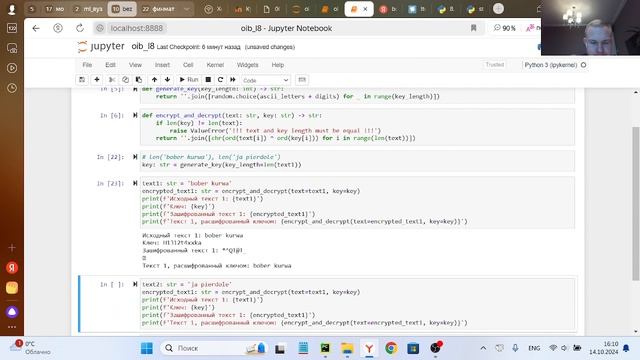
Task: Switch to the 'ml_sys' tab group
Action: tap(88, 9)
